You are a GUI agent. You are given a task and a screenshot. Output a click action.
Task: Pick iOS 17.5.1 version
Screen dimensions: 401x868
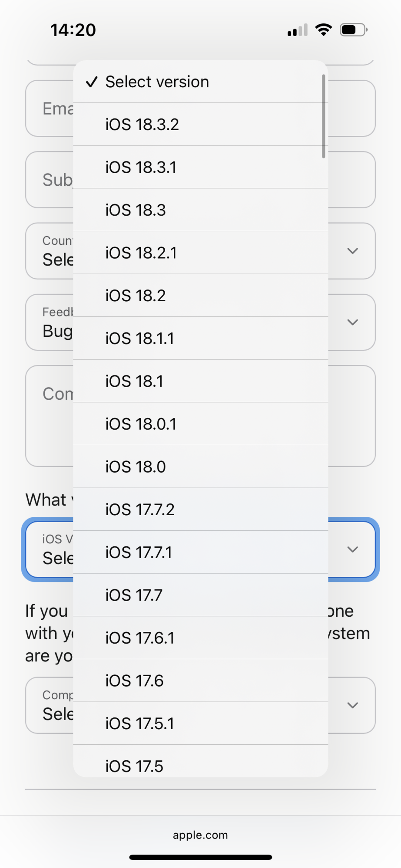coord(200,723)
